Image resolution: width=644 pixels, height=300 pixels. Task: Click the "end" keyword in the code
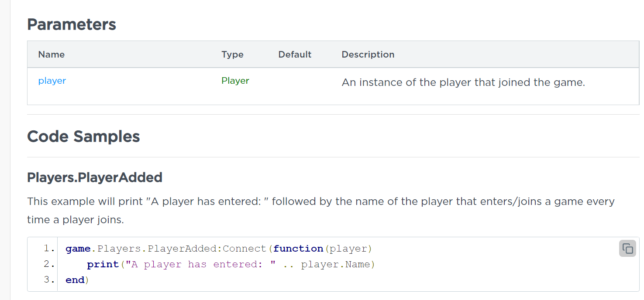click(x=75, y=280)
